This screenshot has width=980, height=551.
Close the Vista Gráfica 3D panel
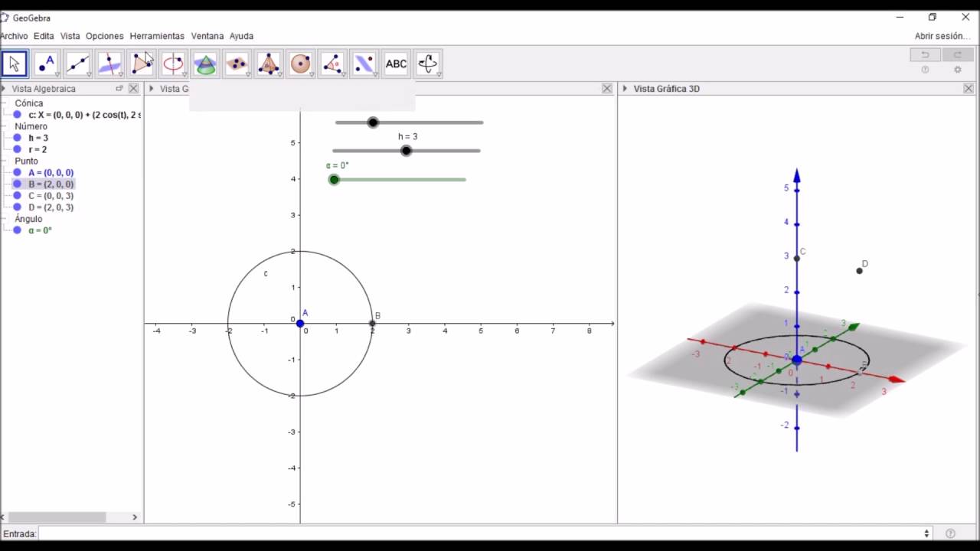[x=969, y=89]
